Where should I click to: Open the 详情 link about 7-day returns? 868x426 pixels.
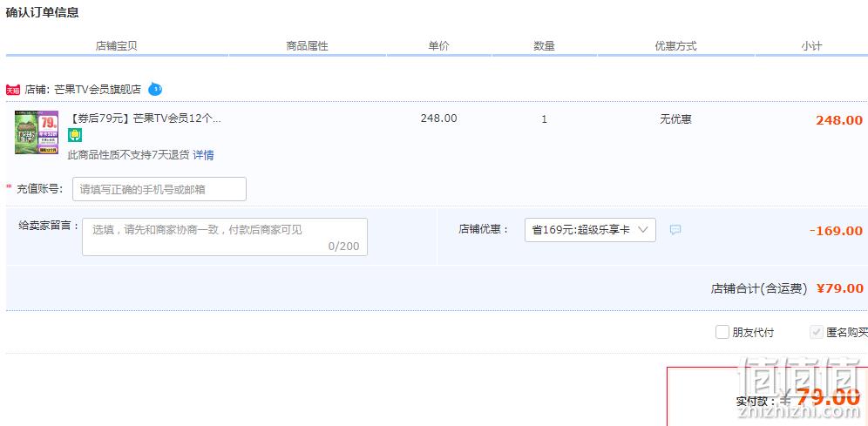coord(203,155)
